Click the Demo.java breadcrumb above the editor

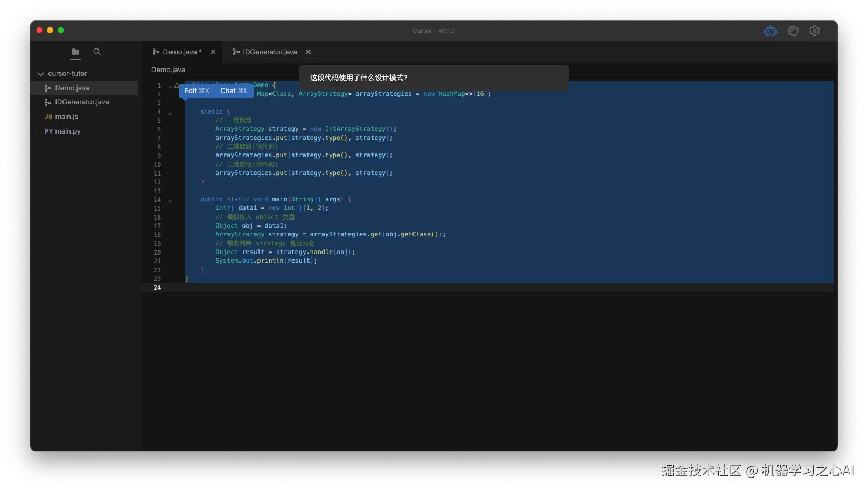[168, 70]
